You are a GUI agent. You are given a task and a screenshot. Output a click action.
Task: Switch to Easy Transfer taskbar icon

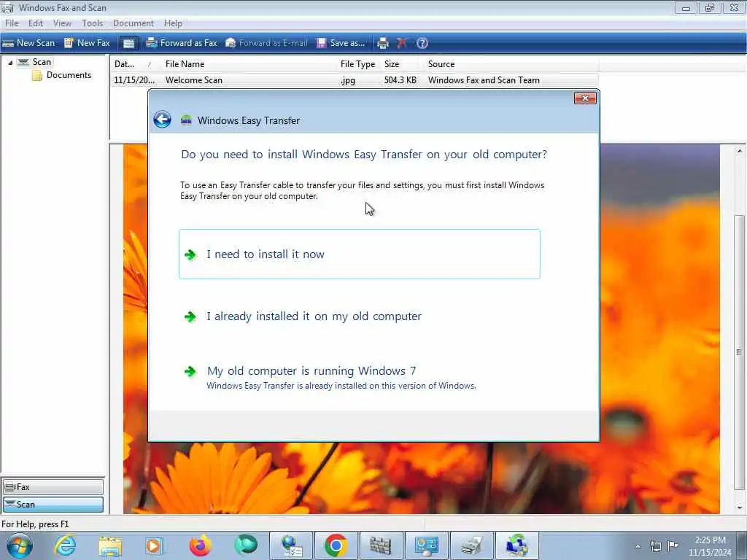point(517,545)
